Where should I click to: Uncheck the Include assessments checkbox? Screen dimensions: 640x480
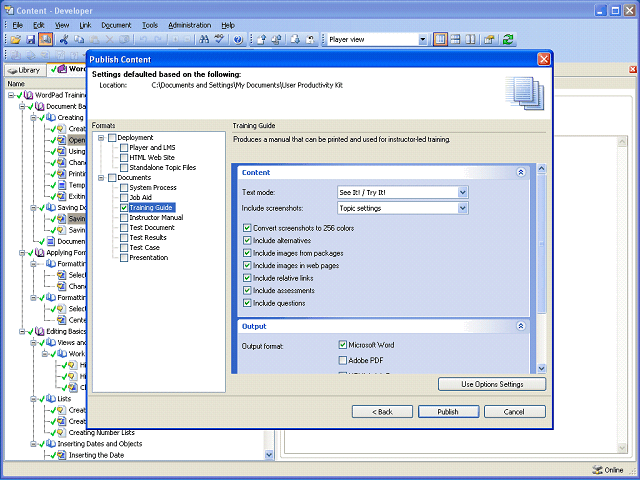247,291
